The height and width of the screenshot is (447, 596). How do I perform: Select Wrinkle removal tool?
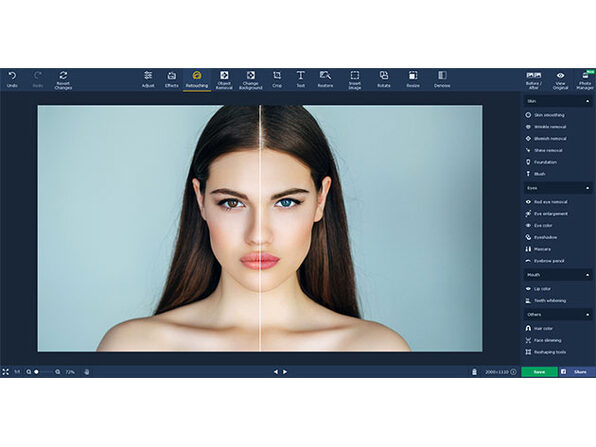(546, 127)
